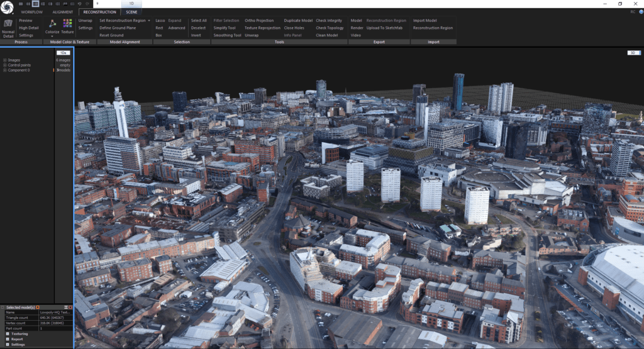Viewport: 644px width, 349px height.
Task: Click Advanced selection option
Action: [x=177, y=28]
